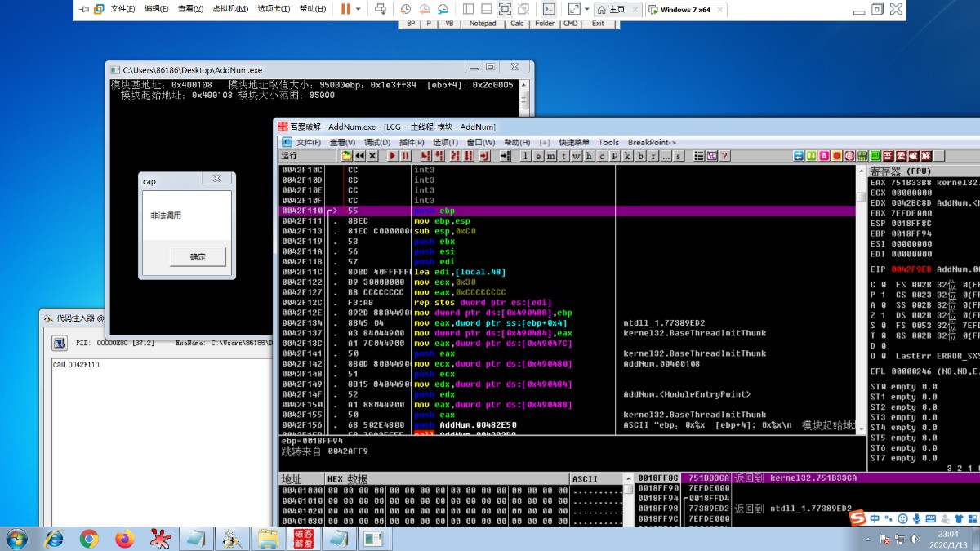Open the BreakPoint-> menu

(x=652, y=142)
